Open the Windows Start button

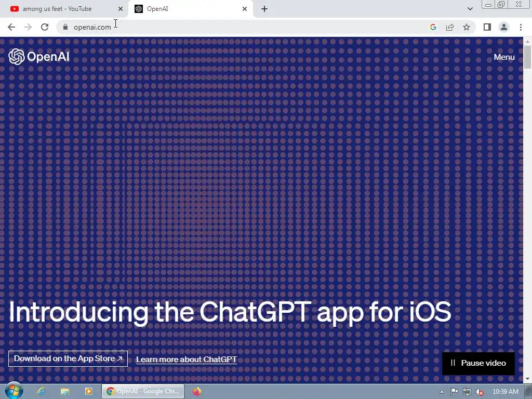(14, 391)
